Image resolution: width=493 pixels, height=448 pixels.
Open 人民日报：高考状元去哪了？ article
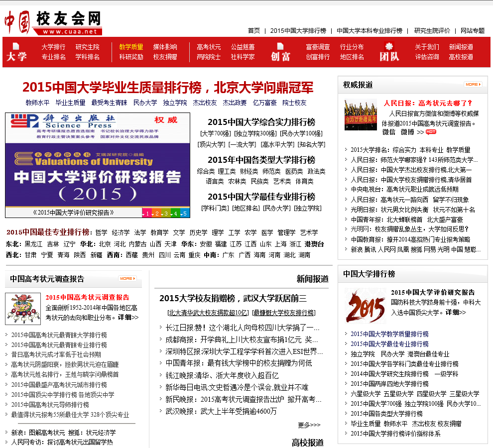pos(428,103)
